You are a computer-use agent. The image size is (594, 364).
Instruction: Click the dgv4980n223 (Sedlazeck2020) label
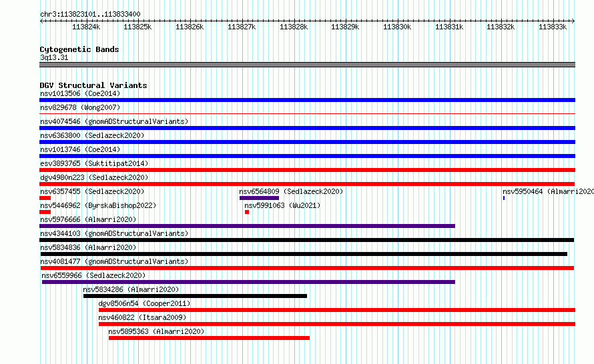click(x=94, y=177)
